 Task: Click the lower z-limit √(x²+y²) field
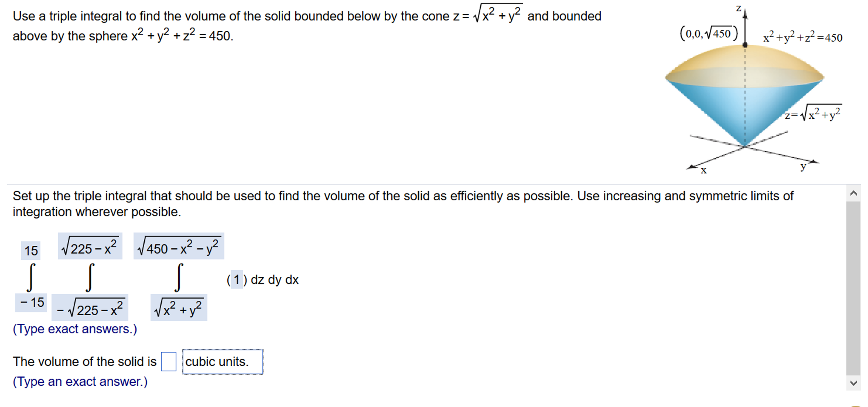coord(179,308)
